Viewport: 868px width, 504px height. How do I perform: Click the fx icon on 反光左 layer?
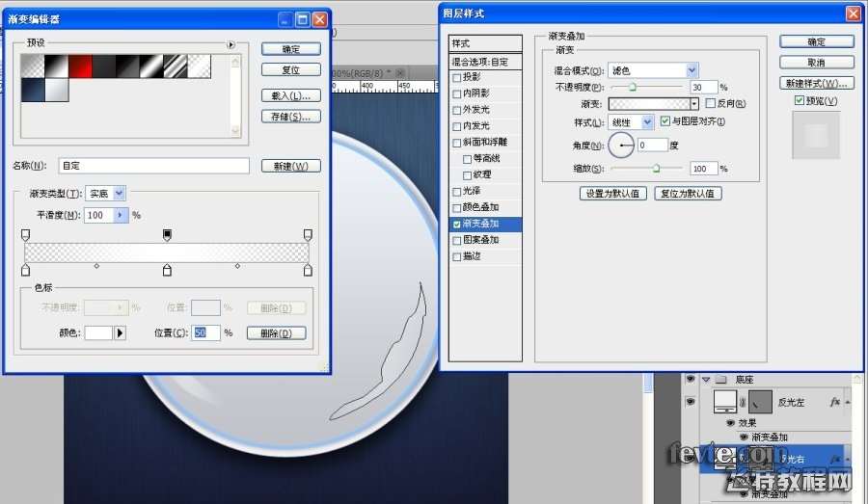coord(835,402)
